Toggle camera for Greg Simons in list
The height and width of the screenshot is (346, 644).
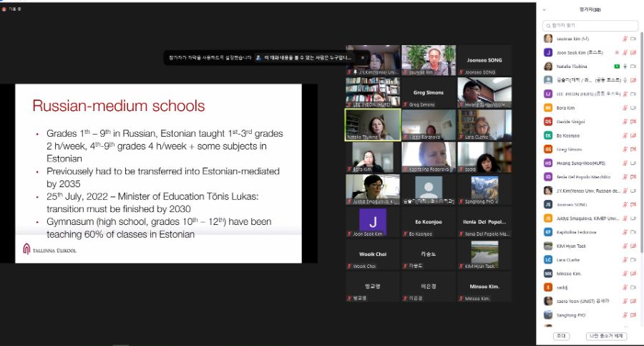[x=633, y=149]
